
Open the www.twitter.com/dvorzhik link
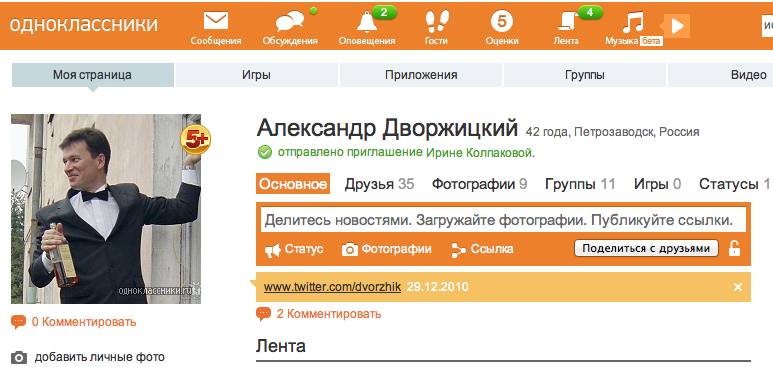332,287
